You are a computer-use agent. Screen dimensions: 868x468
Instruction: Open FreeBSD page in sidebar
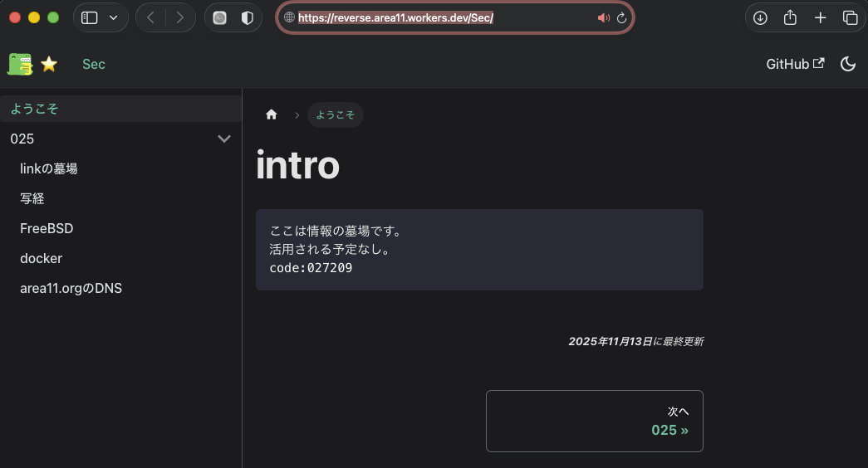47,228
